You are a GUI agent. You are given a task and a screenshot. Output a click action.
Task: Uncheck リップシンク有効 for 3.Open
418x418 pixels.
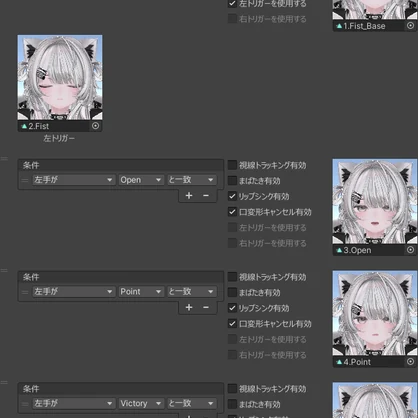click(x=232, y=196)
